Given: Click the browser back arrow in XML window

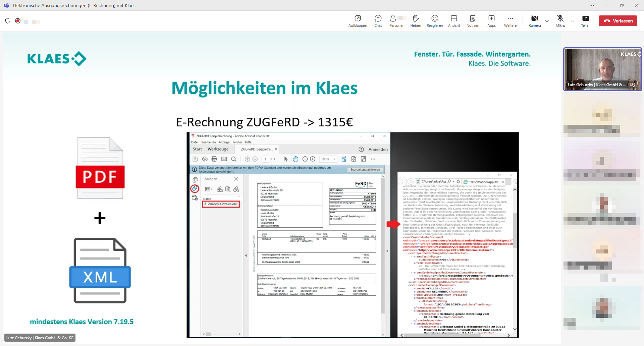Looking at the screenshot, I should click(402, 181).
